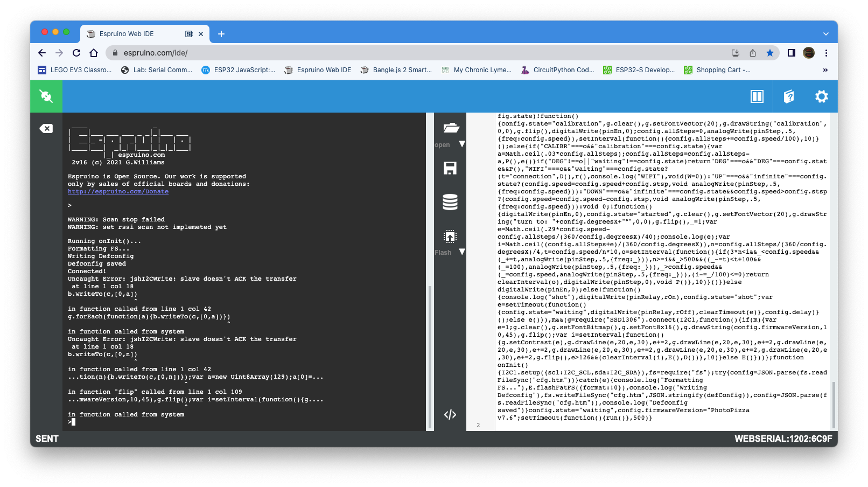Click "Defconfig saved" terminal line

tap(97, 264)
